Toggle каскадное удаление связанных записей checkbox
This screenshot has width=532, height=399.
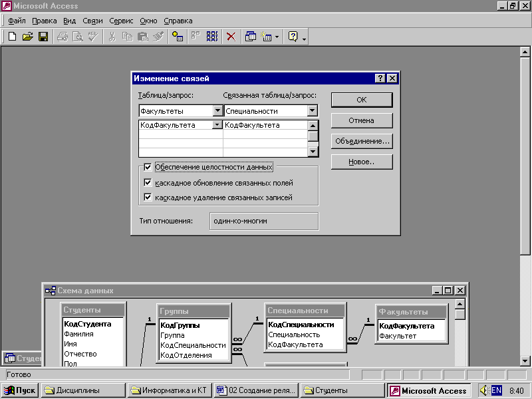[148, 197]
